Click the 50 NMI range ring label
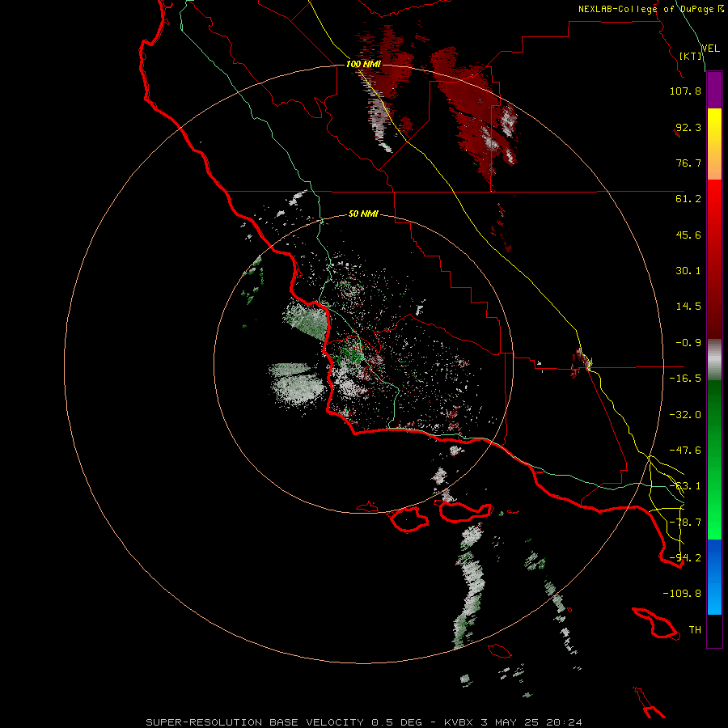This screenshot has width=728, height=728. point(363,214)
